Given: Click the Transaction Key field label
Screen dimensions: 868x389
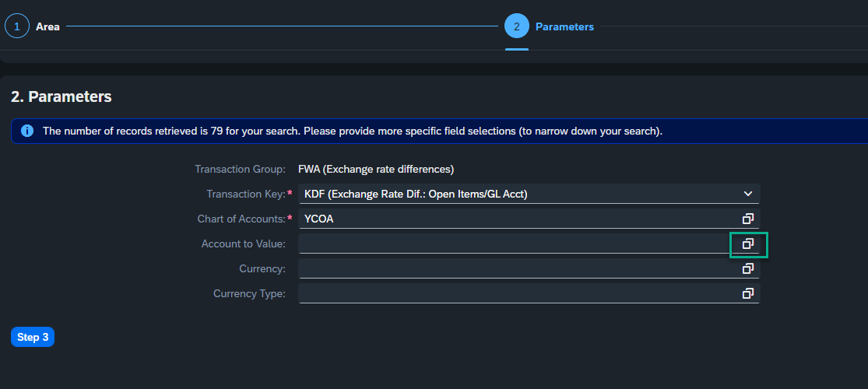Looking at the screenshot, I should point(246,194).
